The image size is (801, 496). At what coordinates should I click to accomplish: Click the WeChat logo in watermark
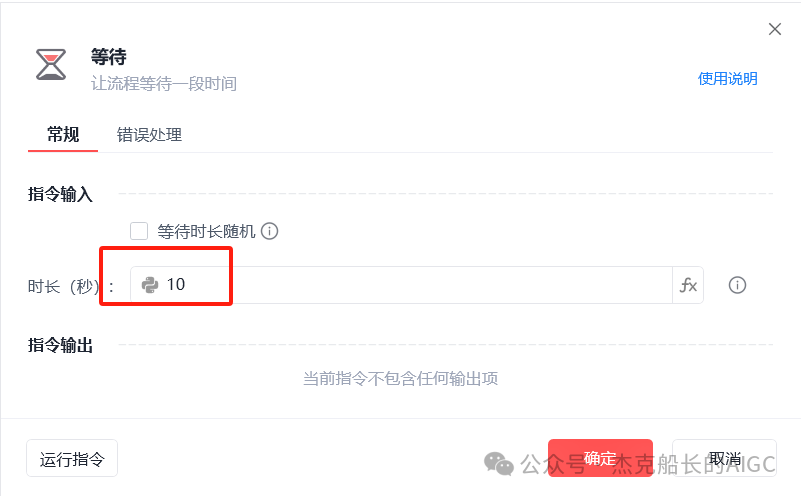499,464
